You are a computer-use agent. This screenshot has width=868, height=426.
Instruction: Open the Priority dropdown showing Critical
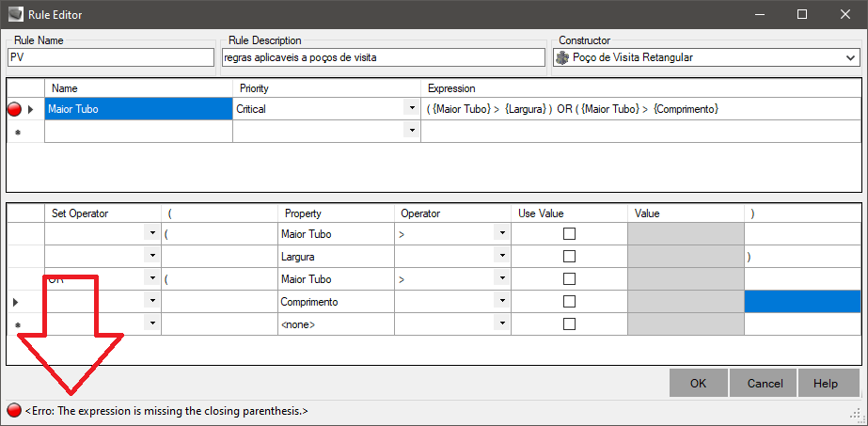point(411,108)
